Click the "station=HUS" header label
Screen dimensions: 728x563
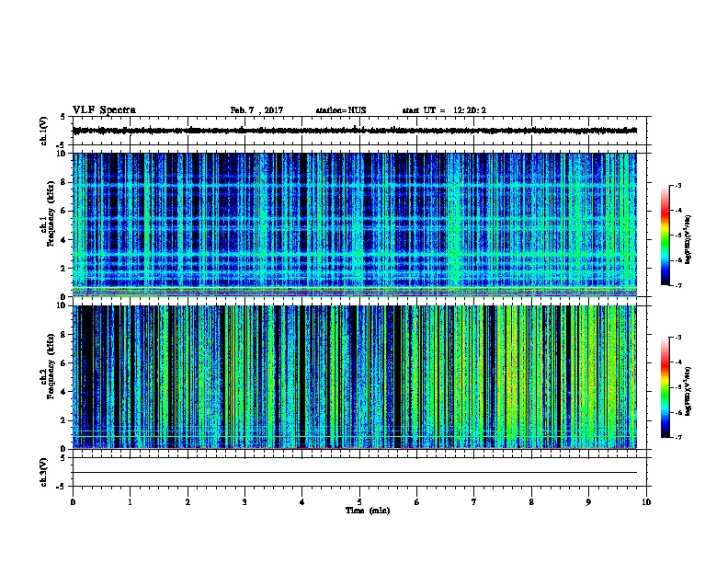click(341, 110)
